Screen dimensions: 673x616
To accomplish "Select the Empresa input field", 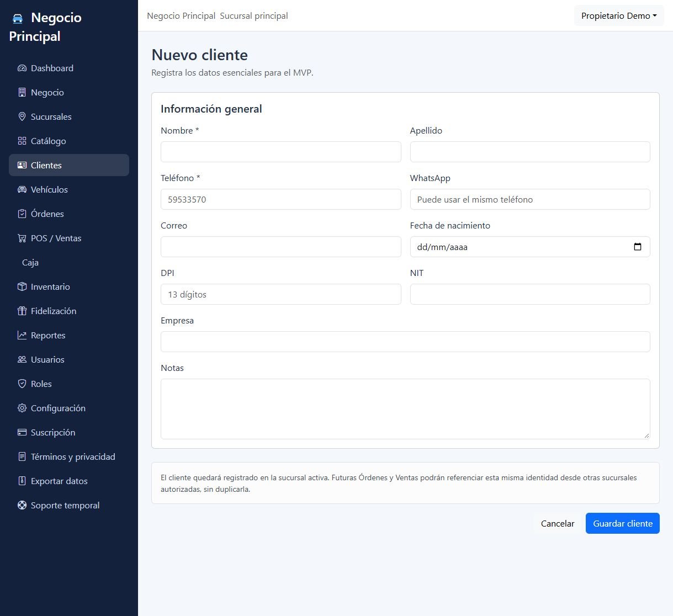I will coord(405,342).
